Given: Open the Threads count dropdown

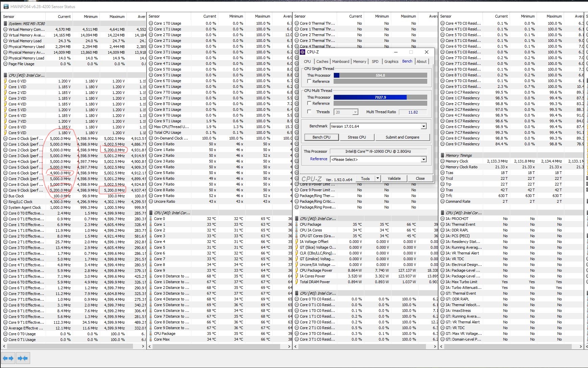Looking at the screenshot, I should tap(355, 112).
